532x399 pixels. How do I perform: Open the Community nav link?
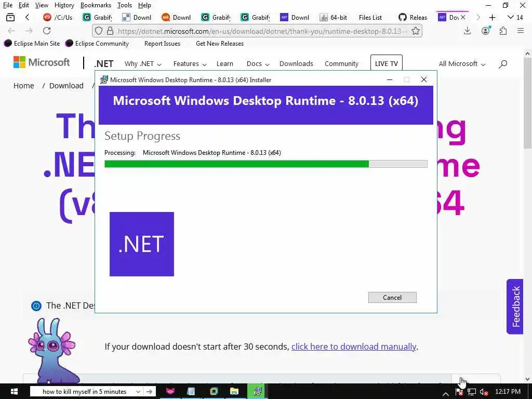[x=341, y=64]
